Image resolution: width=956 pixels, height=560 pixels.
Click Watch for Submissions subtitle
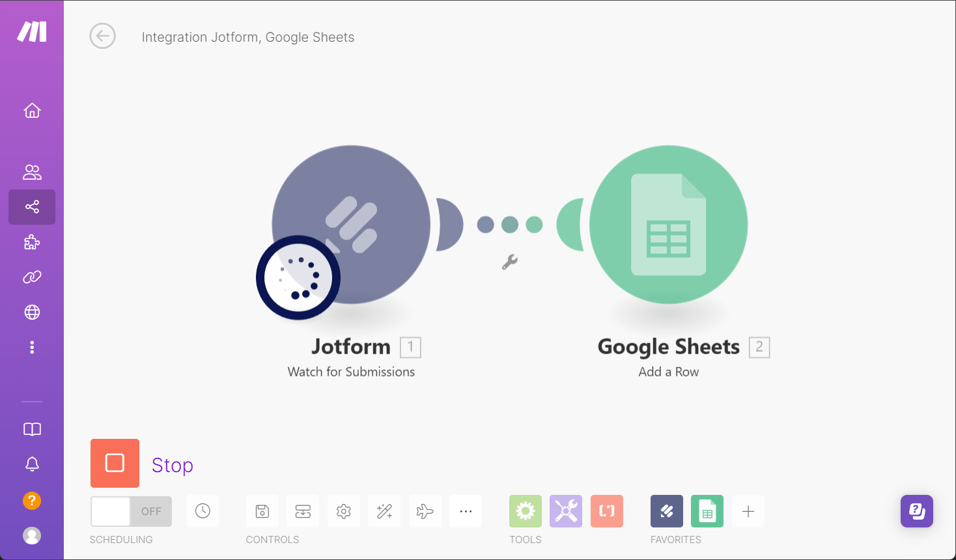pyautogui.click(x=351, y=372)
